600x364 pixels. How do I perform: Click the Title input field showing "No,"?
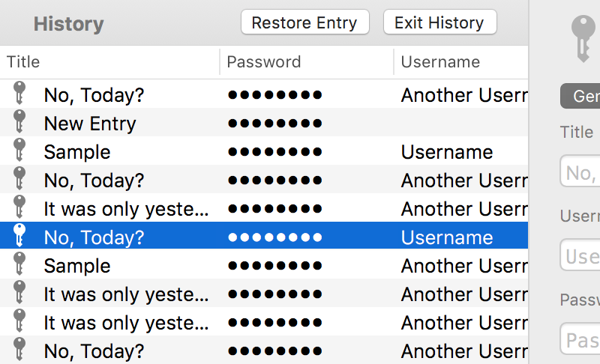(580, 171)
